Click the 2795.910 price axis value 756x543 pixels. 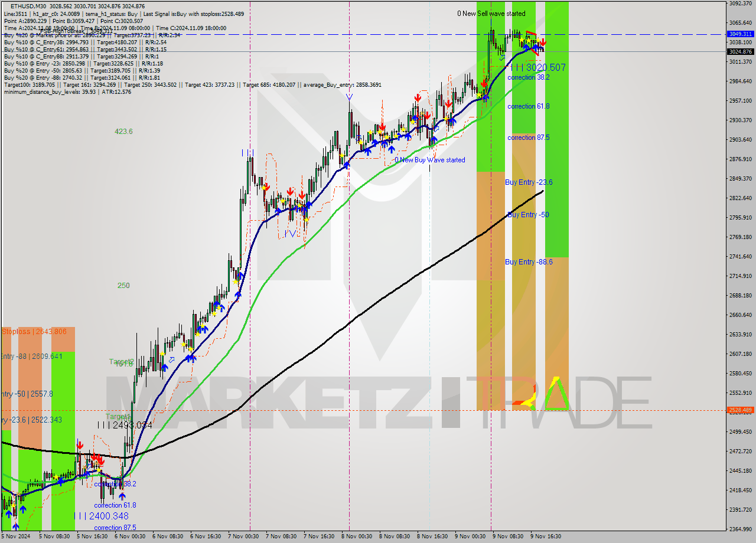tap(740, 218)
